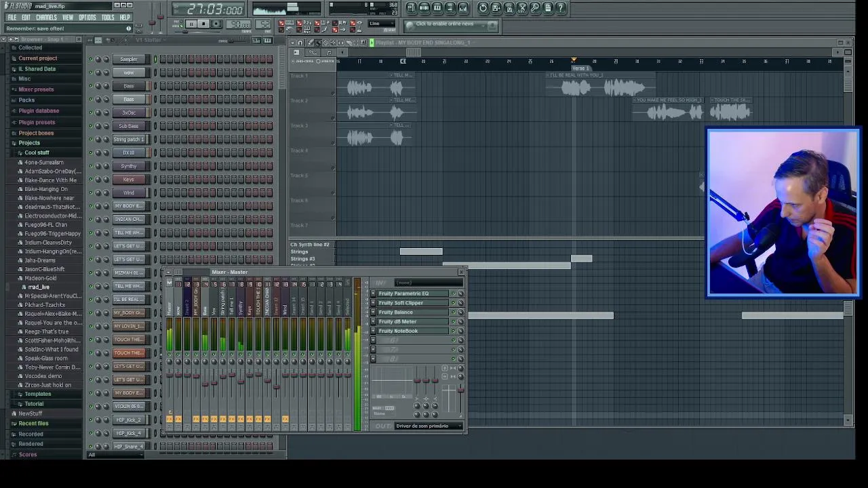This screenshot has width=868, height=488.
Task: Click the Save As new version icon
Action: pos(496,7)
